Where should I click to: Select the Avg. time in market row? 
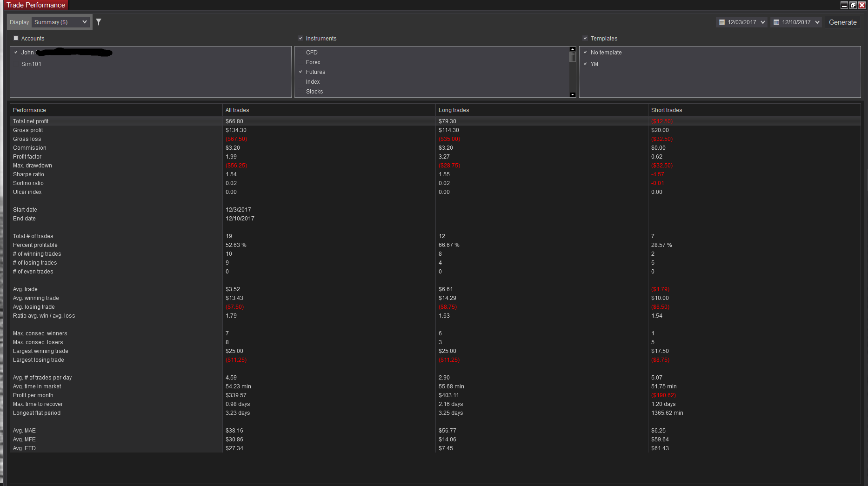(x=435, y=386)
